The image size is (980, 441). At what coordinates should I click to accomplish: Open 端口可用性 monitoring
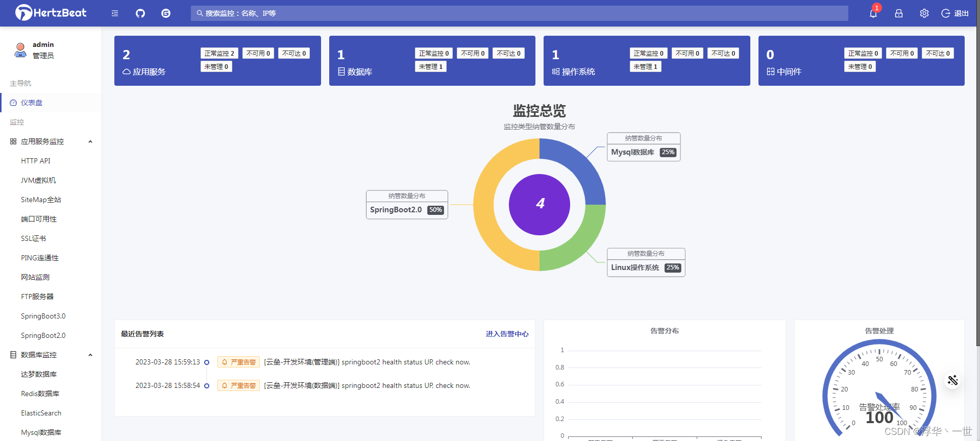[x=39, y=219]
